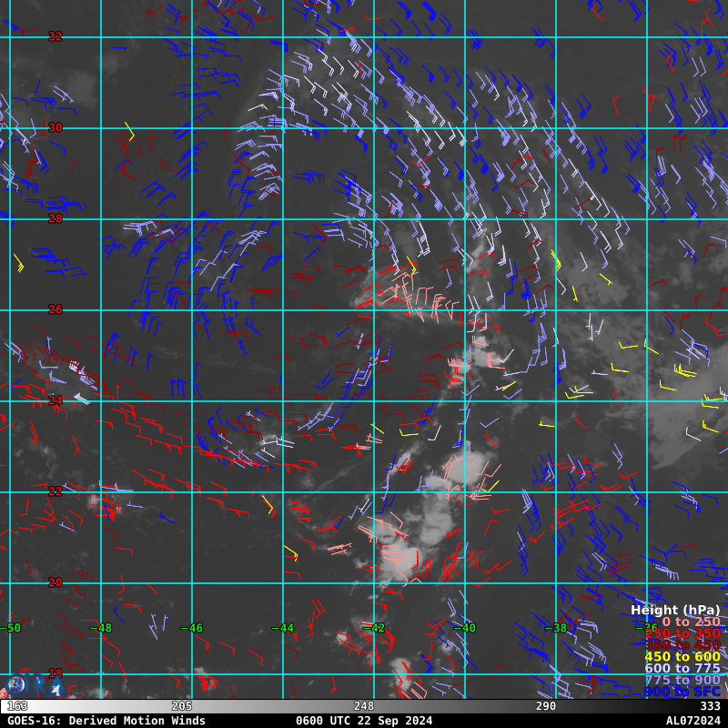The image size is (728, 728).
Task: Click the "Height (hPa)" legend title
Action: tap(675, 610)
